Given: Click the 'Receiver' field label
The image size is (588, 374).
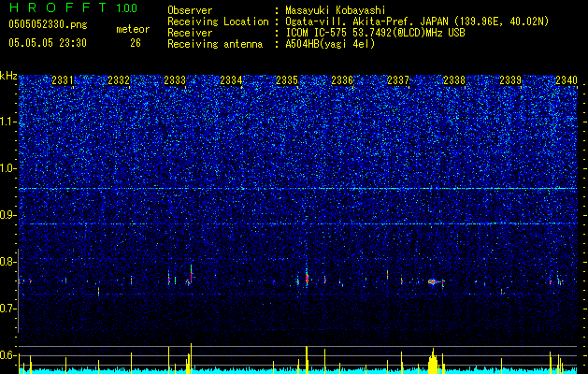Looking at the screenshot, I should [190, 33].
